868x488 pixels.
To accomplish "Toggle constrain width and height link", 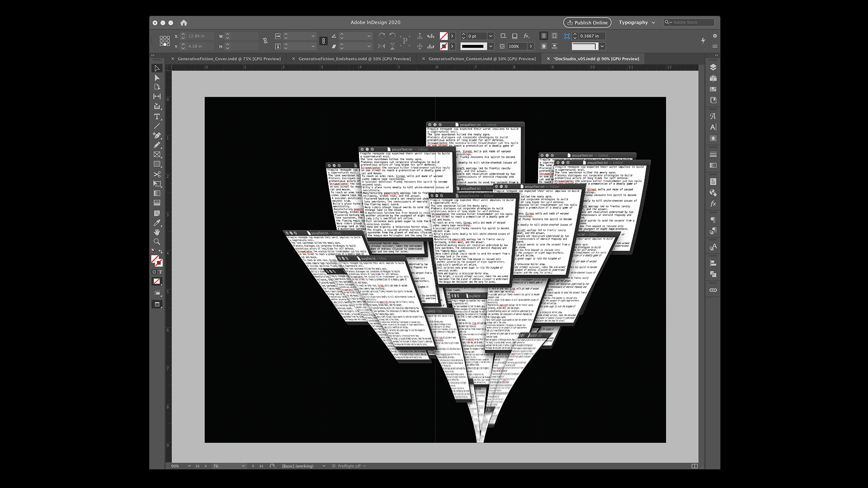I will coord(265,41).
